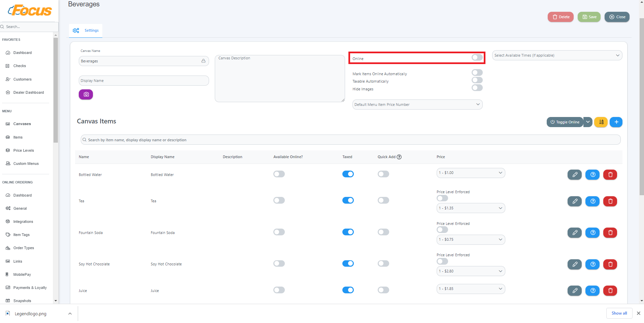The image size is (644, 323).
Task: Enable Price Level Enforced for Tea
Action: click(x=442, y=198)
